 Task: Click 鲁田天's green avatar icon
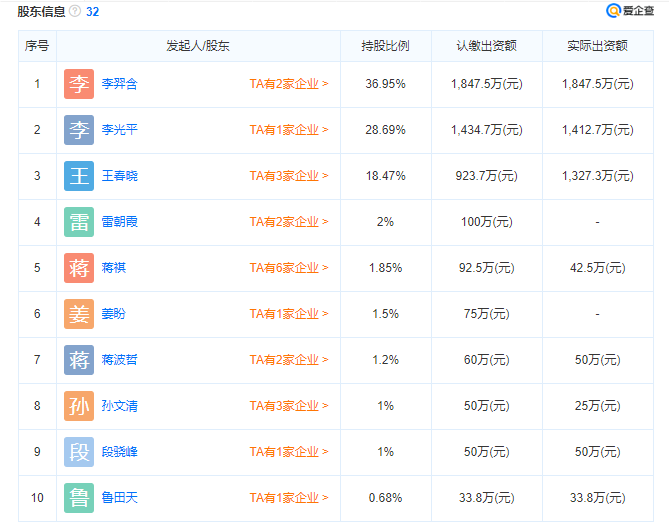coord(79,498)
